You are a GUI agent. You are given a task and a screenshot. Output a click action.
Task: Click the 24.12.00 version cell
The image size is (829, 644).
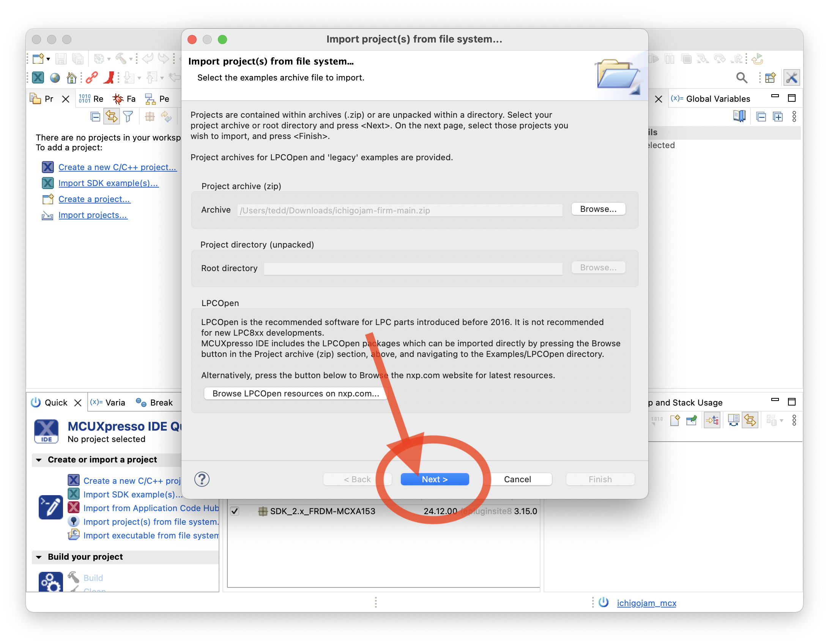click(x=440, y=511)
